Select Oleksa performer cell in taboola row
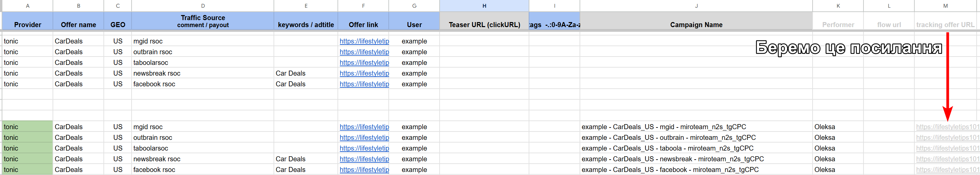This screenshot has height=175, width=980. pyautogui.click(x=838, y=148)
